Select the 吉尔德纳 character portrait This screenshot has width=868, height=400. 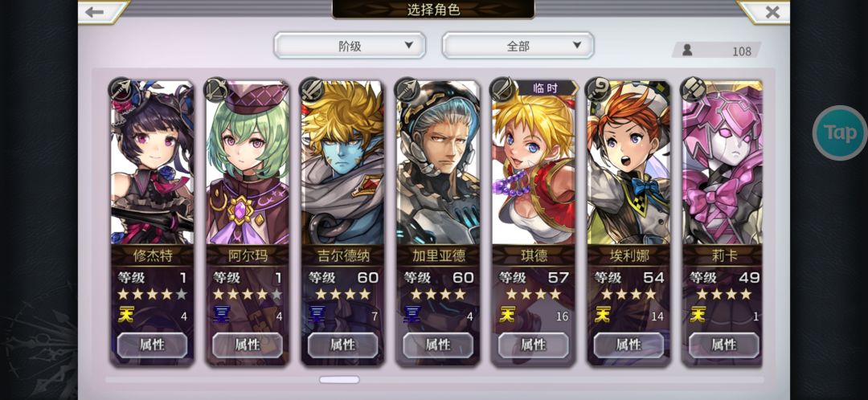(x=342, y=163)
